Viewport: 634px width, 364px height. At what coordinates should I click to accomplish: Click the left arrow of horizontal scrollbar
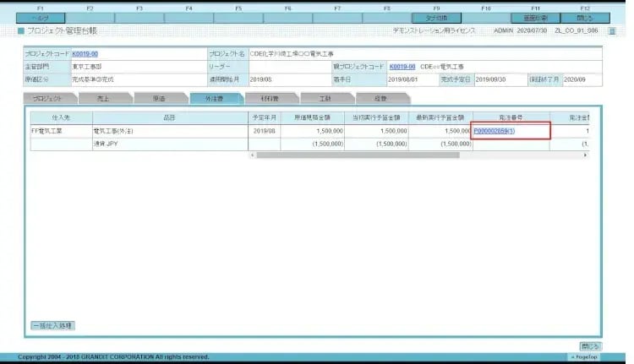point(252,155)
